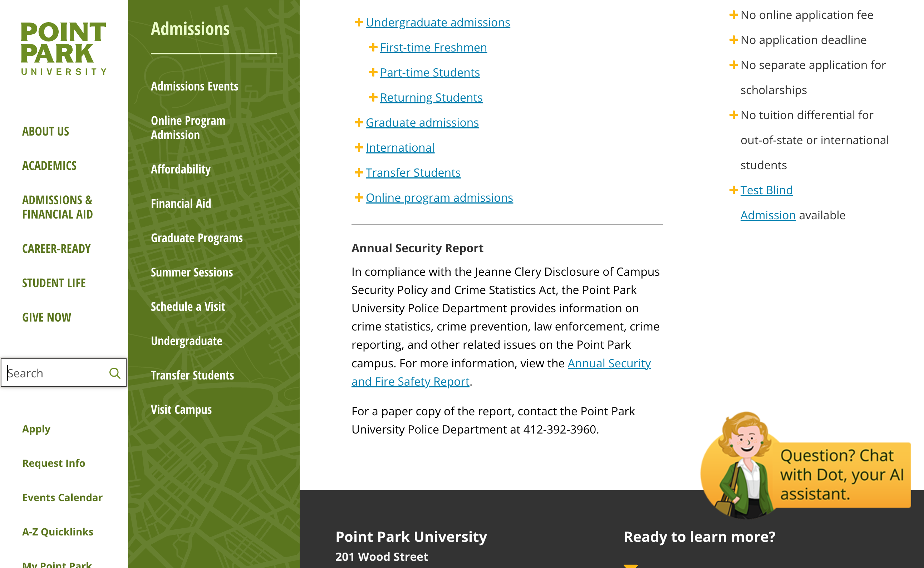Open Transfer Students in green submenu
924x568 pixels.
pyautogui.click(x=192, y=375)
